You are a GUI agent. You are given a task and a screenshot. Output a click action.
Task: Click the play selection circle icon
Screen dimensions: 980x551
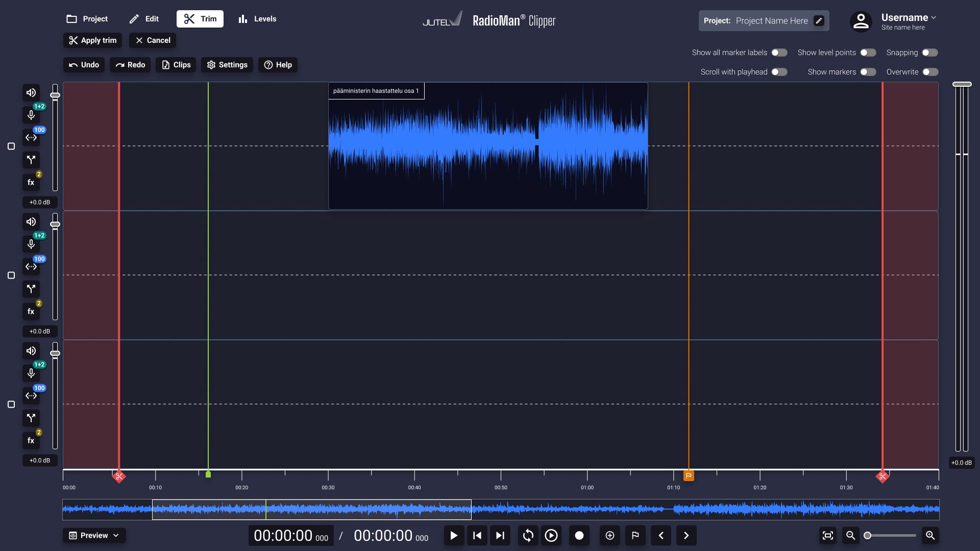click(551, 536)
